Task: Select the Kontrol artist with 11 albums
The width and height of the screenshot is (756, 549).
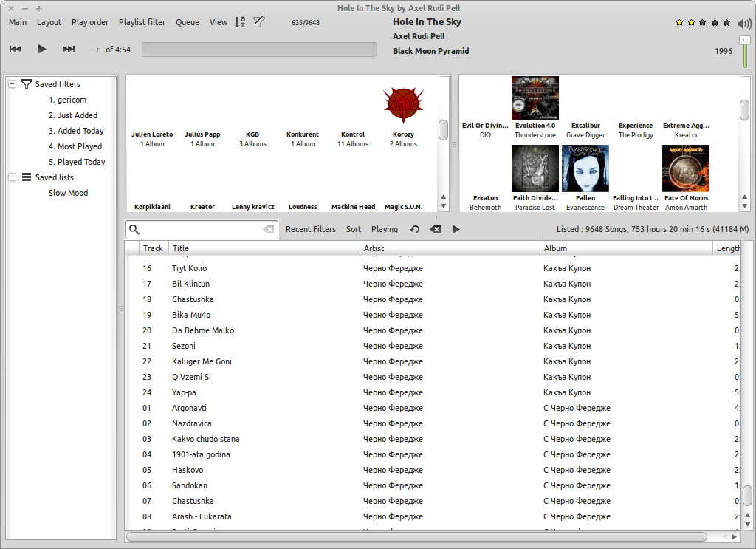Action: (353, 139)
